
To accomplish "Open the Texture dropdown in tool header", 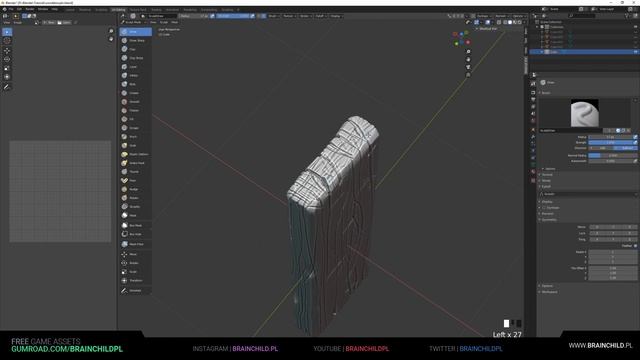I will click(289, 16).
